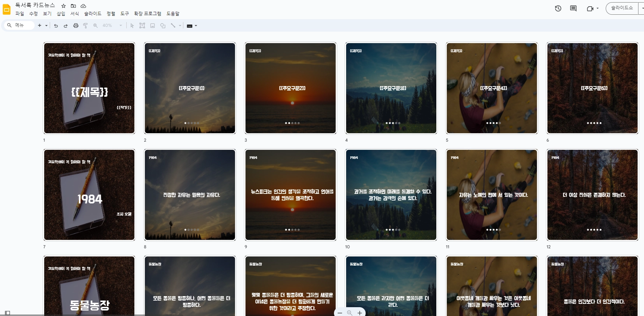The image size is (644, 316).
Task: Open the 도움말 menu
Action: tap(173, 14)
